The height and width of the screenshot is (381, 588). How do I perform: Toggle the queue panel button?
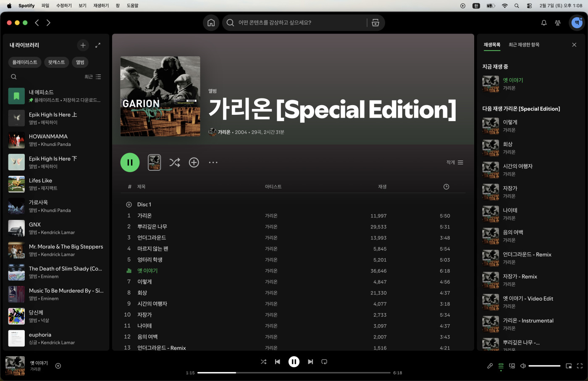click(x=501, y=366)
